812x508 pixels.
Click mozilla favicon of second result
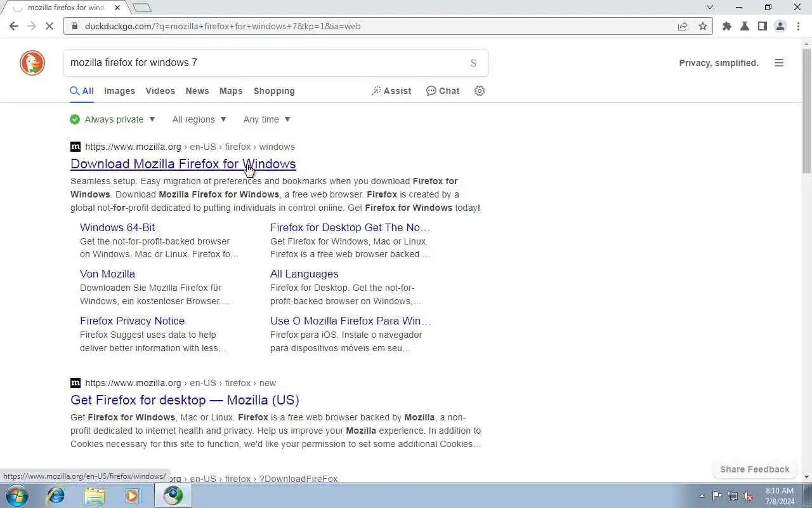tap(75, 383)
